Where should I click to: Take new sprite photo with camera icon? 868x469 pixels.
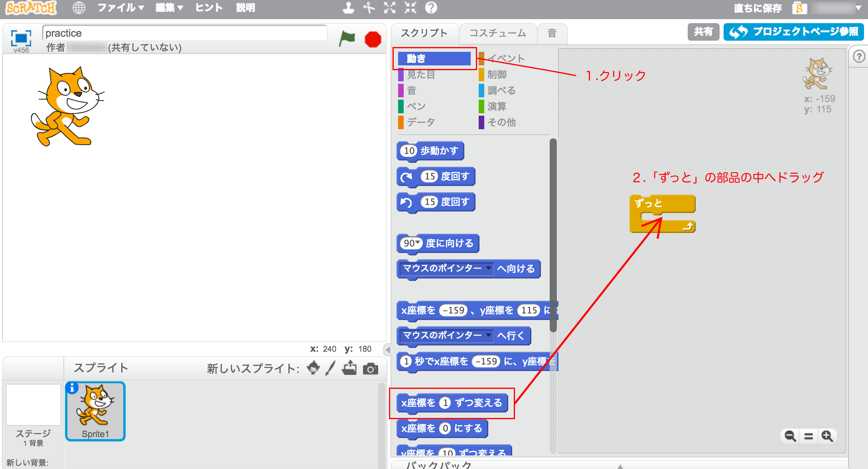point(371,369)
